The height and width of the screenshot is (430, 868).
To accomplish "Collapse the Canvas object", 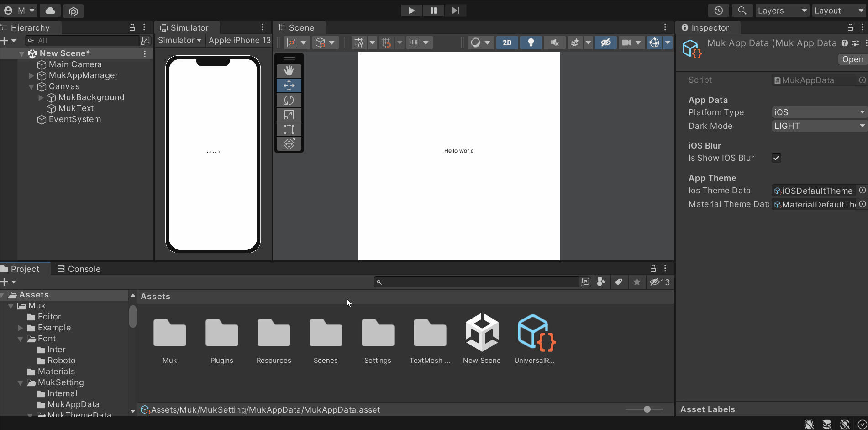I will click(32, 86).
